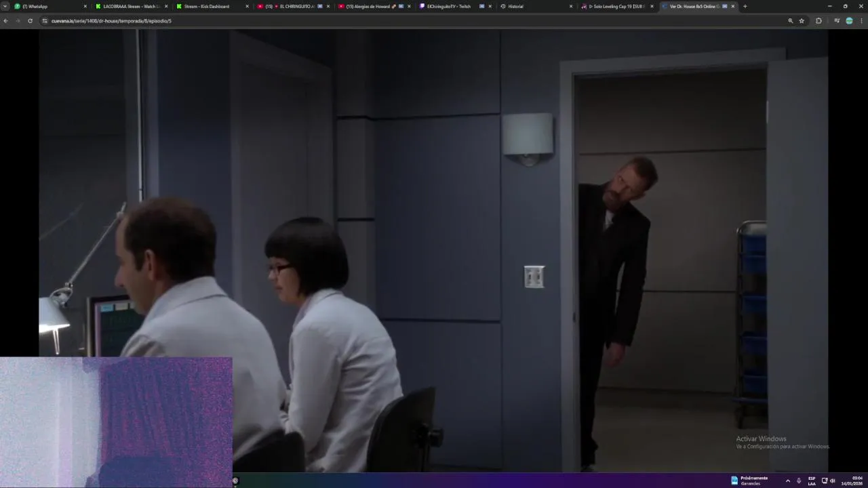Switch to Alergias de Howard tab
Screen dimensions: 868x488
374,6
